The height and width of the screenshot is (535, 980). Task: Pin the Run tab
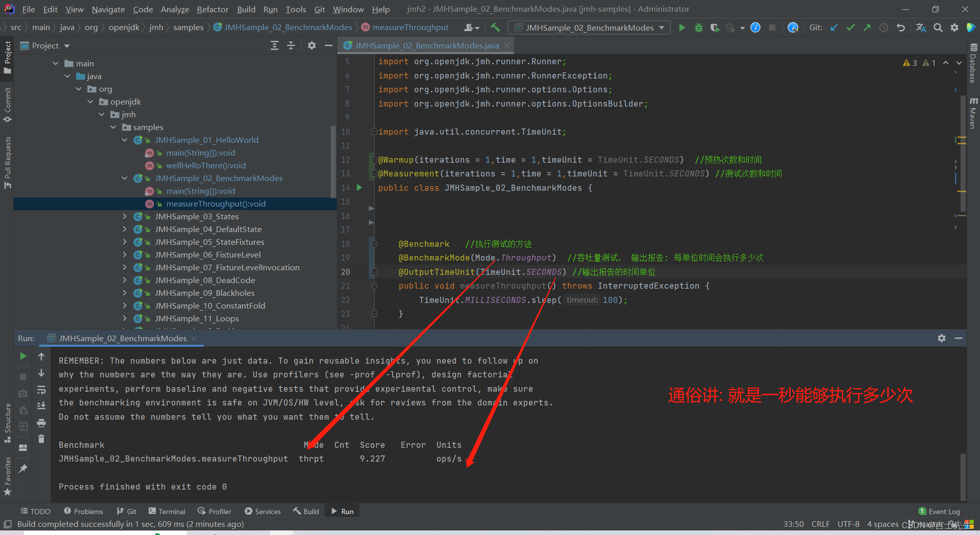(23, 468)
